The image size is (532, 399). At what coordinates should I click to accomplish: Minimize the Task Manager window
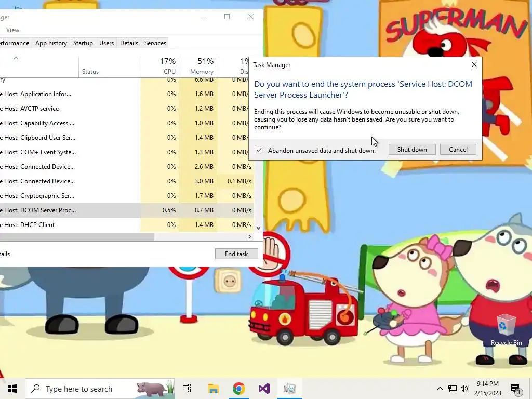(x=204, y=17)
